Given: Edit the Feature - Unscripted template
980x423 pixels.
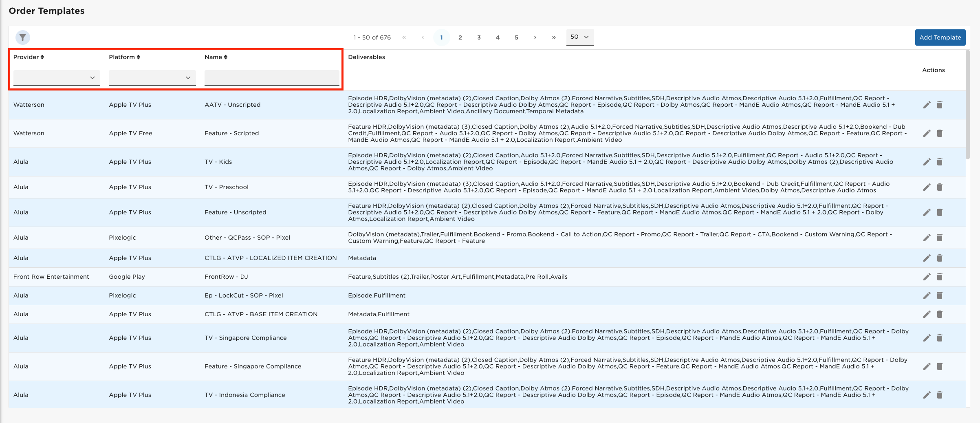Looking at the screenshot, I should (927, 212).
